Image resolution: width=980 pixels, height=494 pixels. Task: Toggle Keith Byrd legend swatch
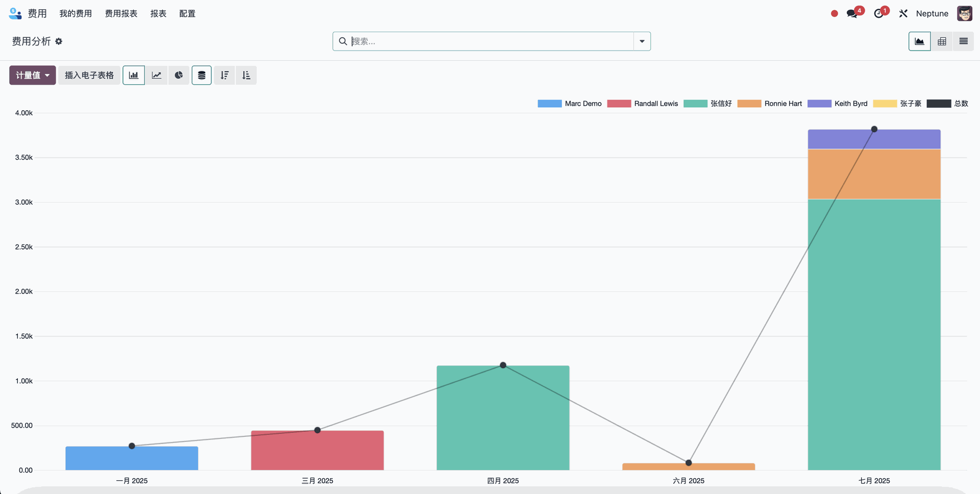coord(820,104)
